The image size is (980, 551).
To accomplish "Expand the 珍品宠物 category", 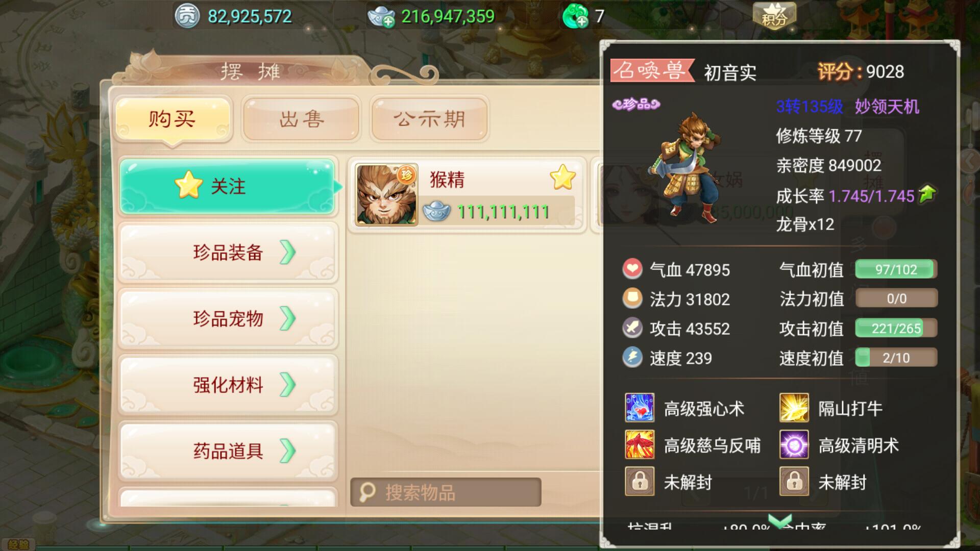I will coord(228,318).
